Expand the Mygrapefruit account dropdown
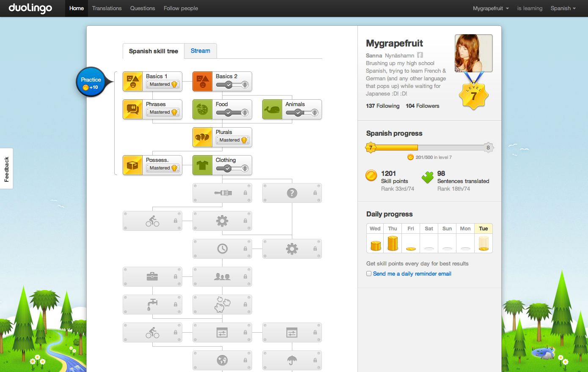588x372 pixels. coord(491,8)
